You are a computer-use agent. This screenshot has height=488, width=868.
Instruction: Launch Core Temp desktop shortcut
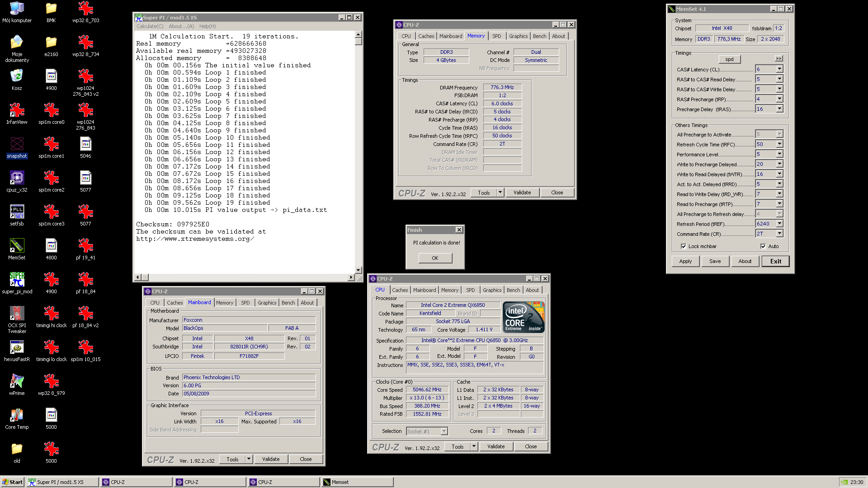point(17,418)
